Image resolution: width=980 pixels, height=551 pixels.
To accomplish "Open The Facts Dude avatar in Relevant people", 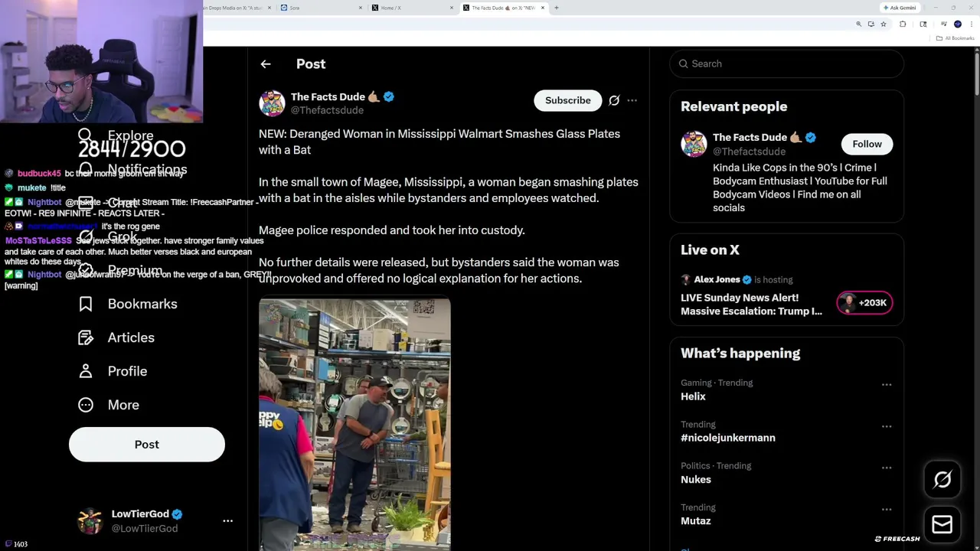I will pos(694,144).
